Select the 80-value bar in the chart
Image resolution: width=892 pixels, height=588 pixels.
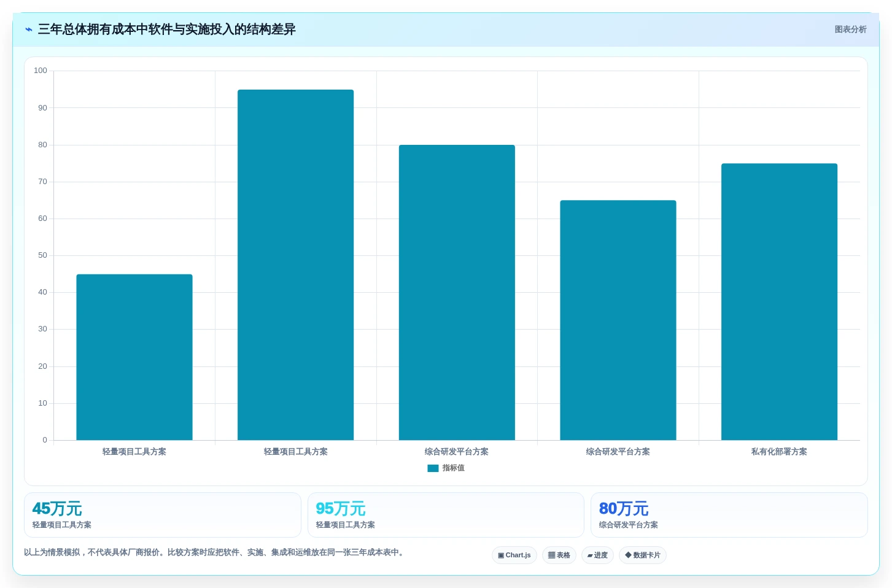point(457,293)
